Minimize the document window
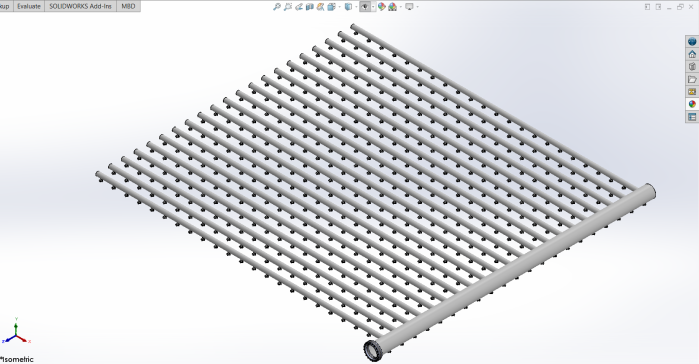699x364 pixels. click(670, 7)
